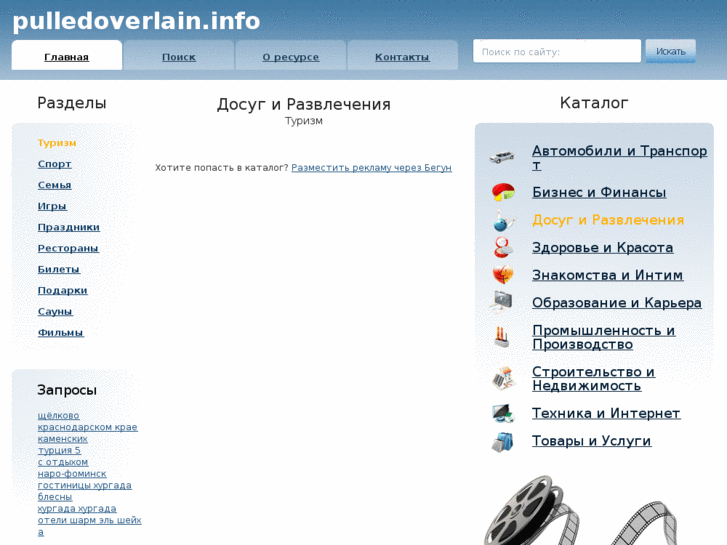Image resolution: width=727 pixels, height=545 pixels.
Task: Click the film reel image
Action: (580, 510)
